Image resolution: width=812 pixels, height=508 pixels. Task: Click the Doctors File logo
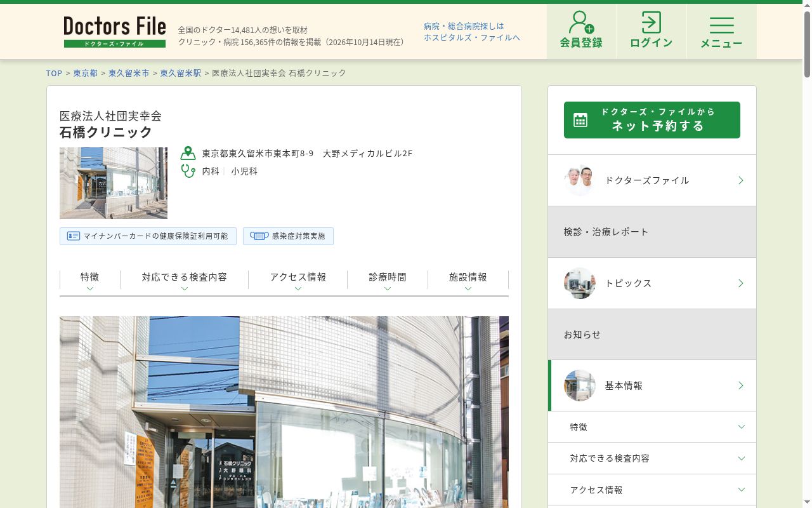pyautogui.click(x=115, y=32)
